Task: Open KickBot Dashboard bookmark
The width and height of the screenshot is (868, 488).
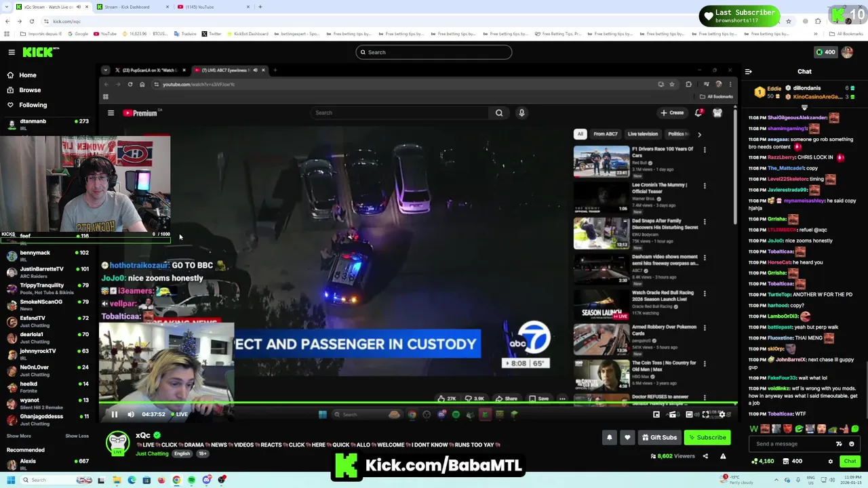Action: 248,34
